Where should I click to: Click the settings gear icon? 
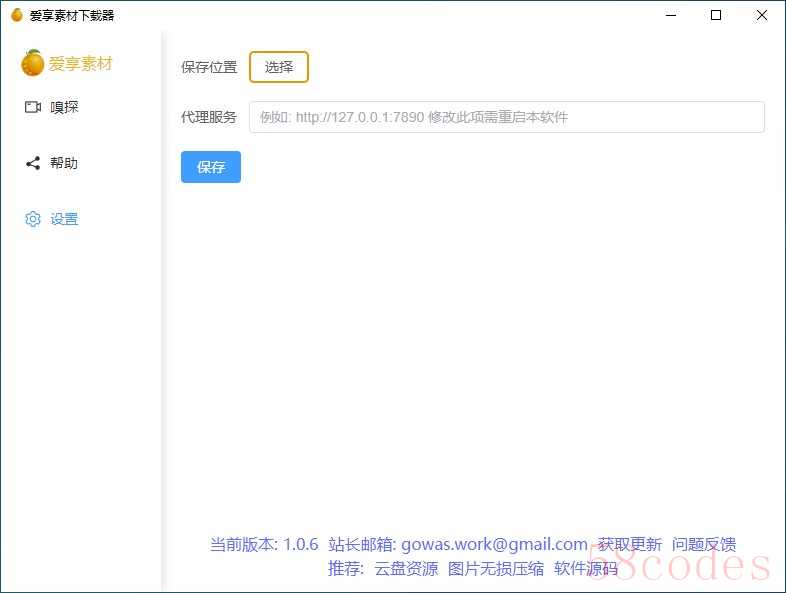[33, 219]
